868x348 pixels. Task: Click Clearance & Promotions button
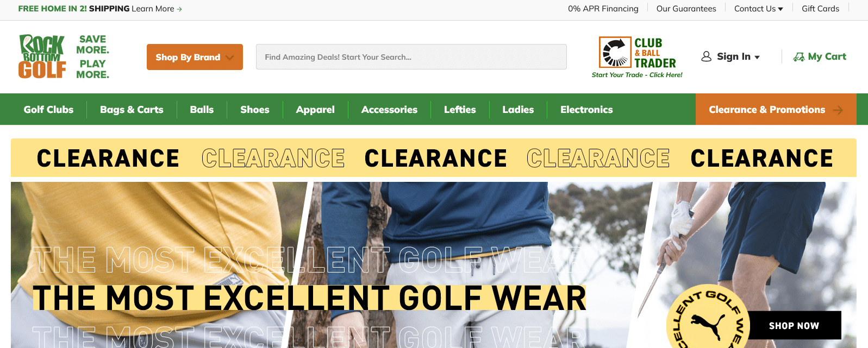click(x=776, y=109)
